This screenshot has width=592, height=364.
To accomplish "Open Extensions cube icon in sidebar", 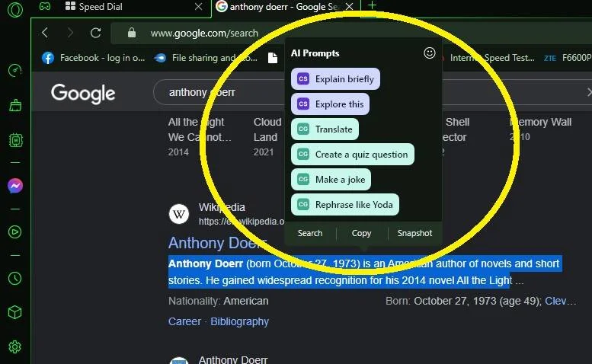I will tap(14, 312).
